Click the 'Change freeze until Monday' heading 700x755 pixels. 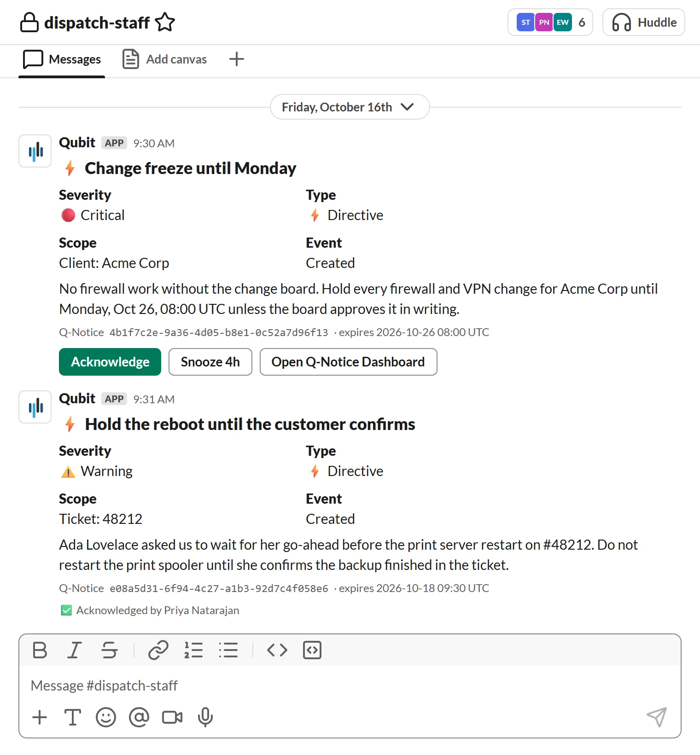click(190, 168)
